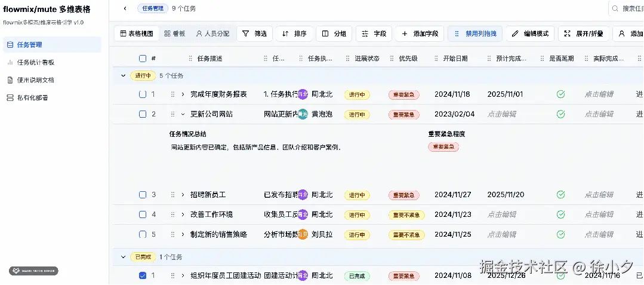Click green check icon in 制定新的销售策略 row
Viewport: 644px width, 285px height.
[x=560, y=234]
